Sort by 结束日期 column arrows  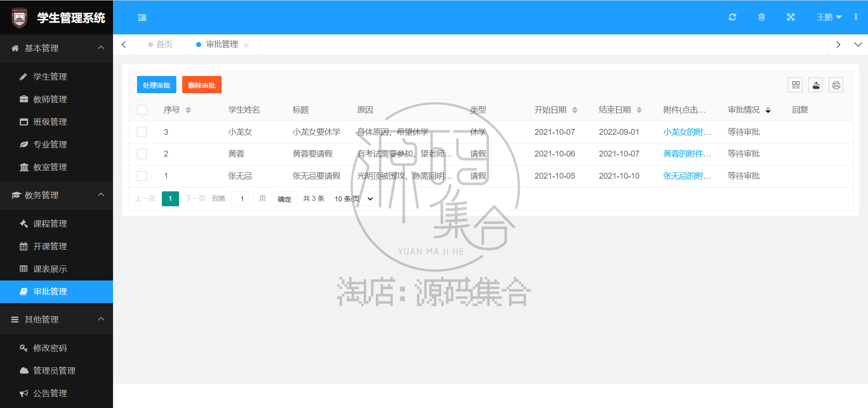pos(639,110)
